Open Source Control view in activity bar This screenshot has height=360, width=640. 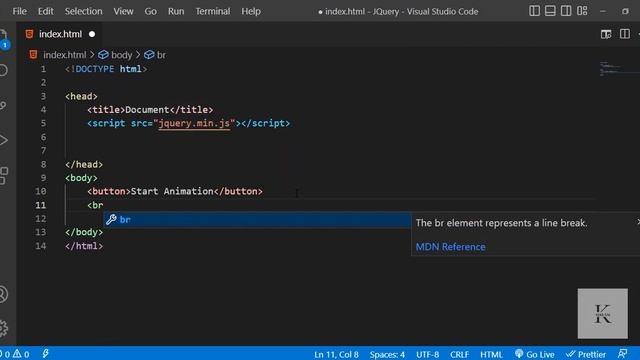tap(4, 105)
